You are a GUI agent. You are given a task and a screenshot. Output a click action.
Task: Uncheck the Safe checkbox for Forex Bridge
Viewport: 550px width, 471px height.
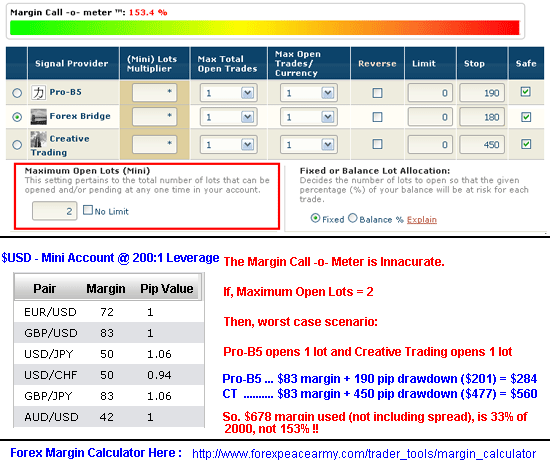pos(526,117)
